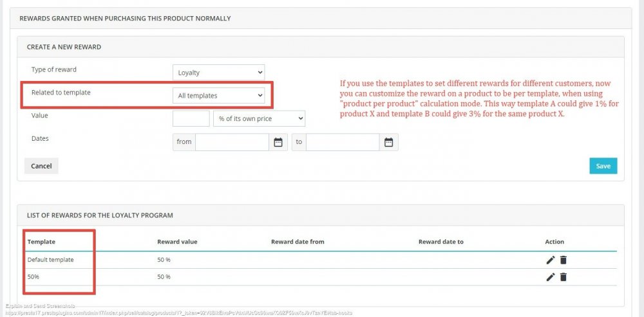644x317 pixels.
Task: Delete the Default template reward
Action: (x=563, y=260)
